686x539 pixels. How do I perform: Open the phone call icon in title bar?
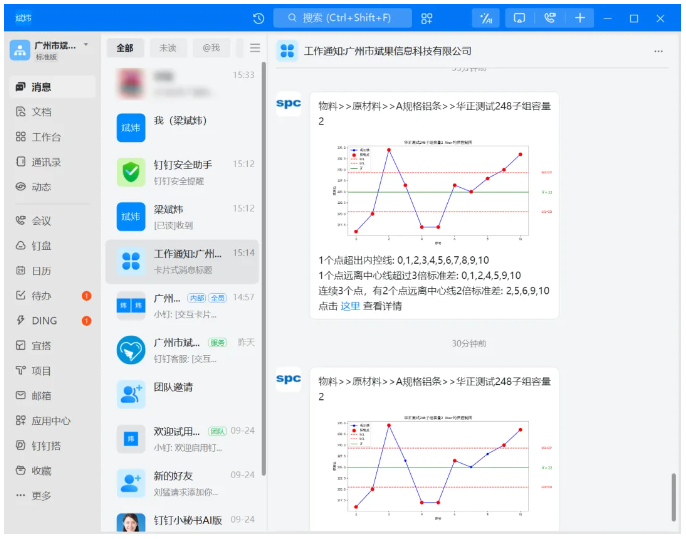pos(550,18)
